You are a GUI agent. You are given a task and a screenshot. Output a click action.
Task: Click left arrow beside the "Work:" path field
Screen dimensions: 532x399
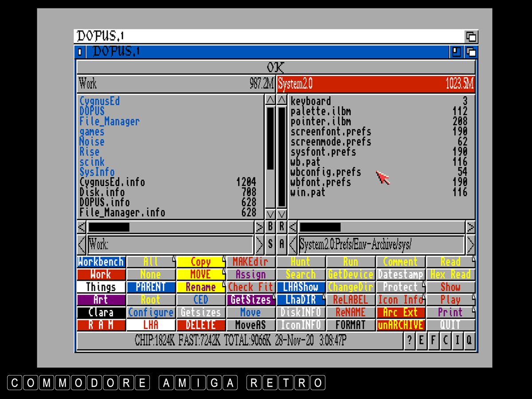pos(82,244)
